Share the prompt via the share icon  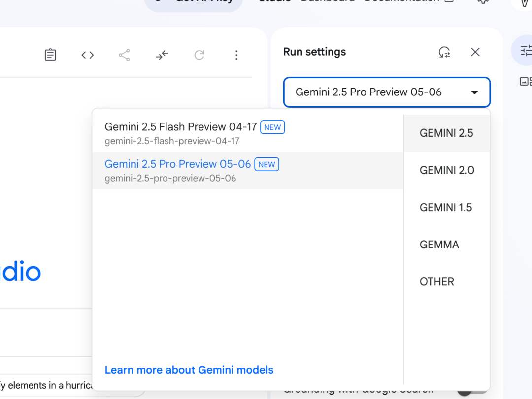tap(124, 55)
